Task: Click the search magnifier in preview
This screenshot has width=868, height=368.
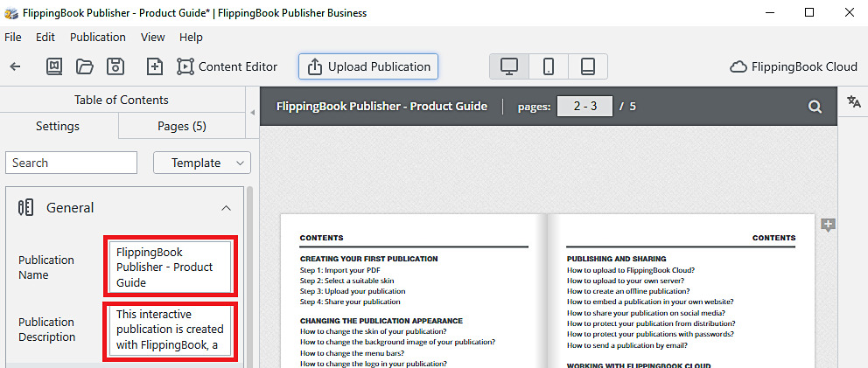Action: [x=815, y=107]
